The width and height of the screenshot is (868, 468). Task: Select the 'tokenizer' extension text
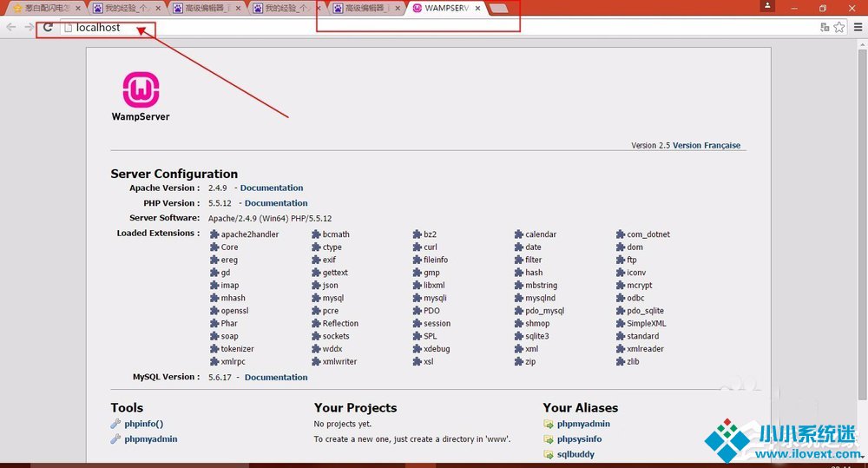(237, 349)
